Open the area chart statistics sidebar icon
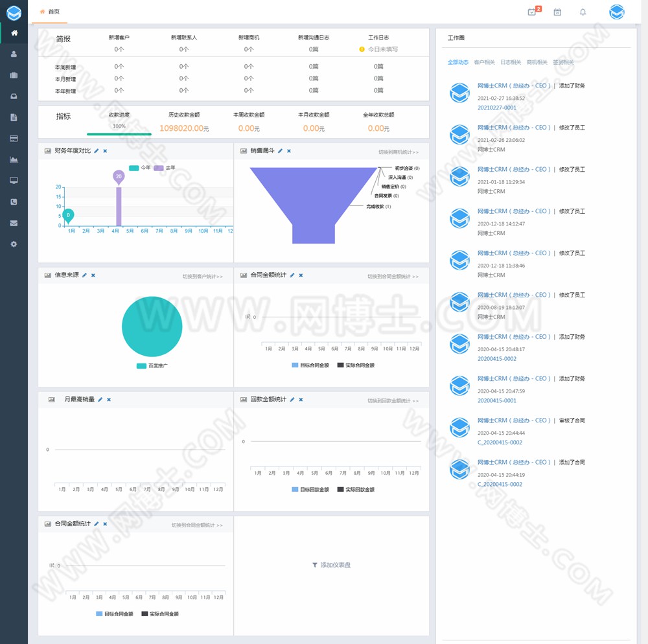The width and height of the screenshot is (648, 644). [x=14, y=159]
